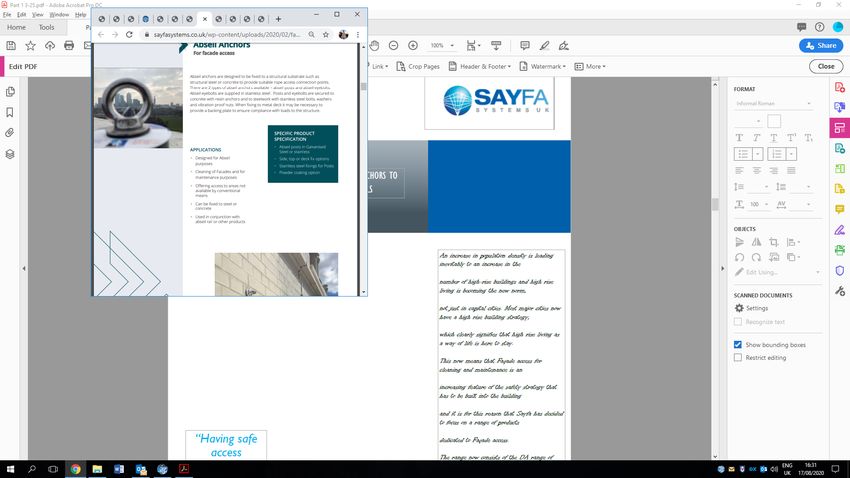Toggle the slanted T italic text style
Viewport: 850px width, 478px height.
tap(756, 138)
